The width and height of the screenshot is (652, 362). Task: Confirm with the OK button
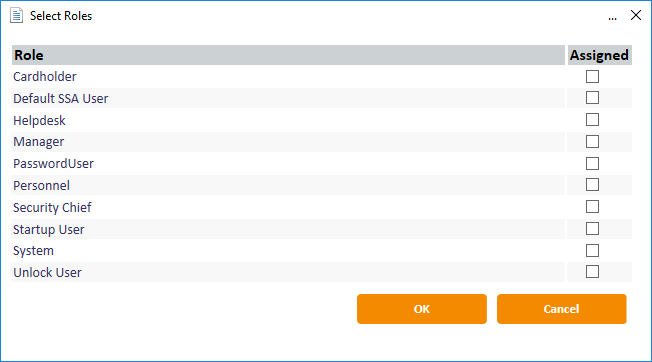(x=422, y=309)
